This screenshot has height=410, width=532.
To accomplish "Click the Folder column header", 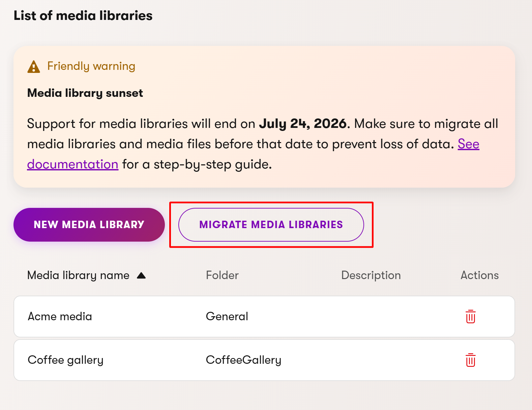I will 222,275.
